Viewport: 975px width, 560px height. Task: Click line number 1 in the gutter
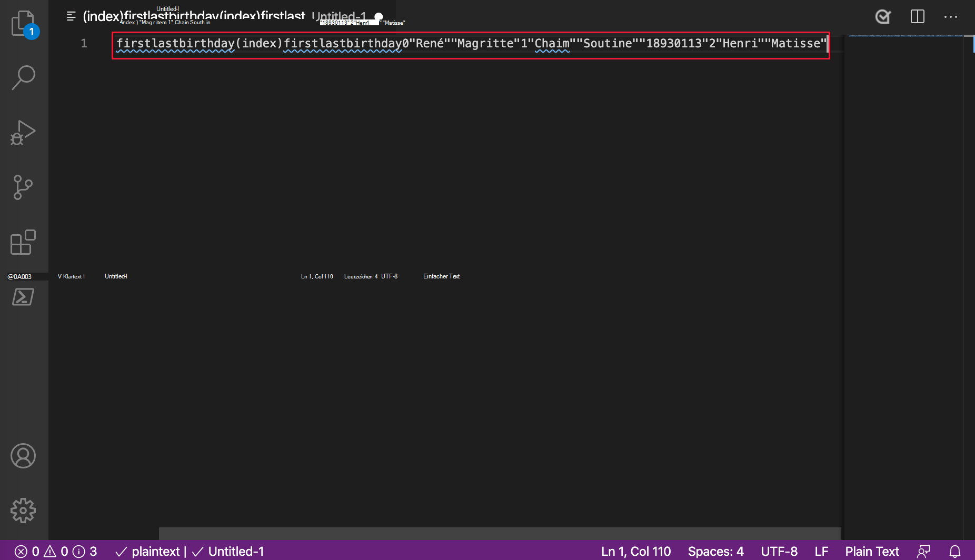click(84, 44)
